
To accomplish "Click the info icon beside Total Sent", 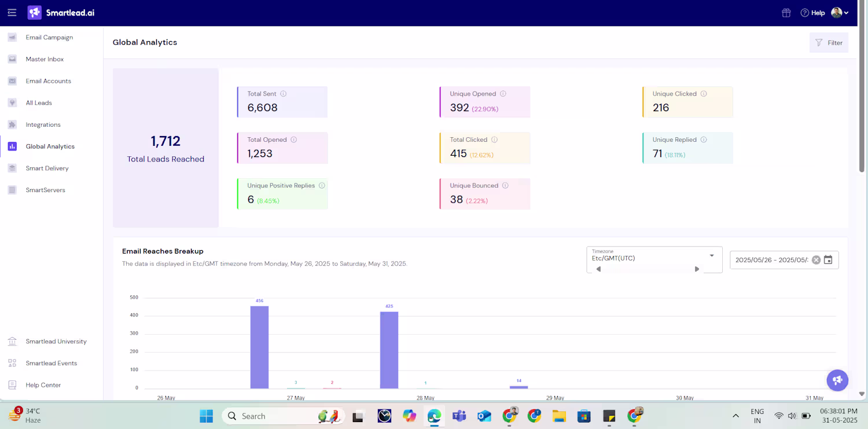I will (284, 94).
